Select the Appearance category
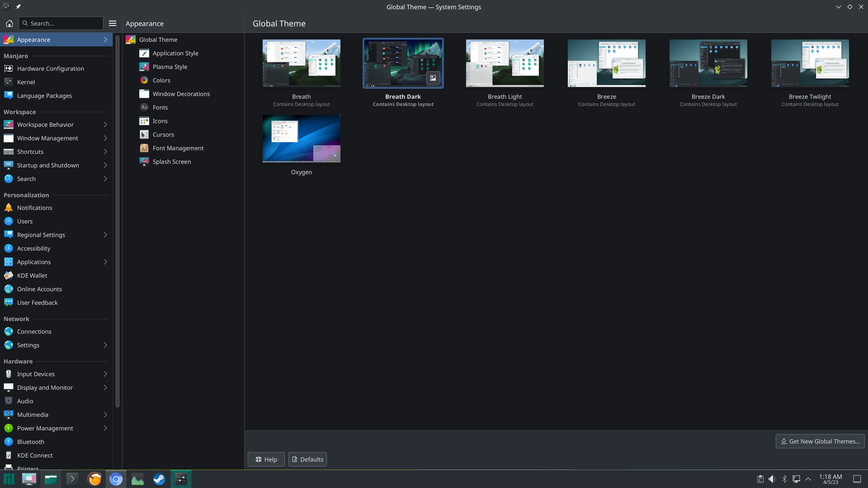This screenshot has height=488, width=868. pos(56,40)
